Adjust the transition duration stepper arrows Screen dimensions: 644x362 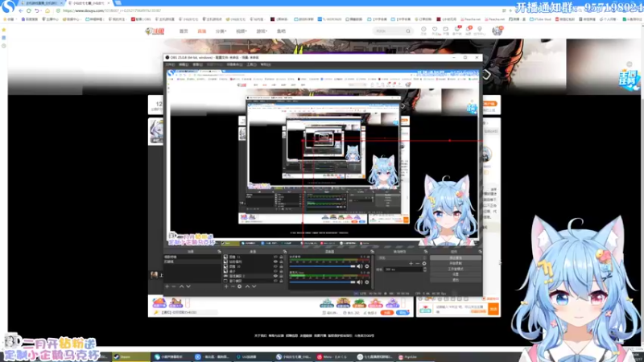tap(425, 269)
